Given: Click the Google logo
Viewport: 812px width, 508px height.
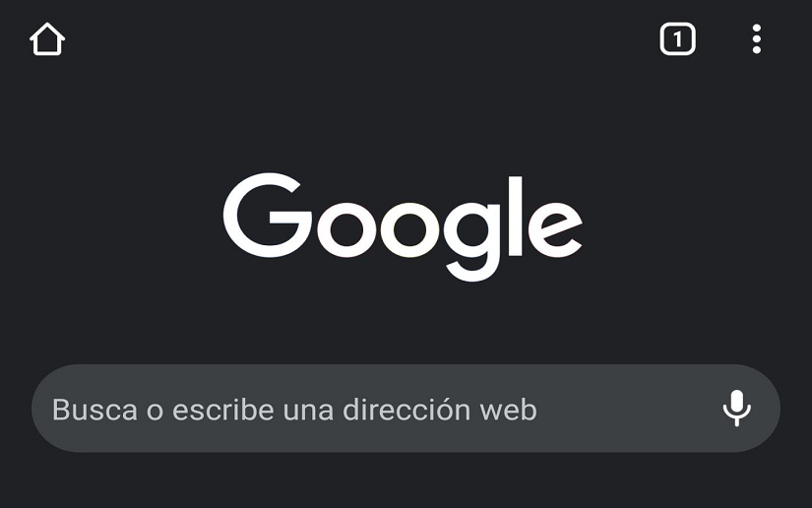Looking at the screenshot, I should pyautogui.click(x=403, y=226).
